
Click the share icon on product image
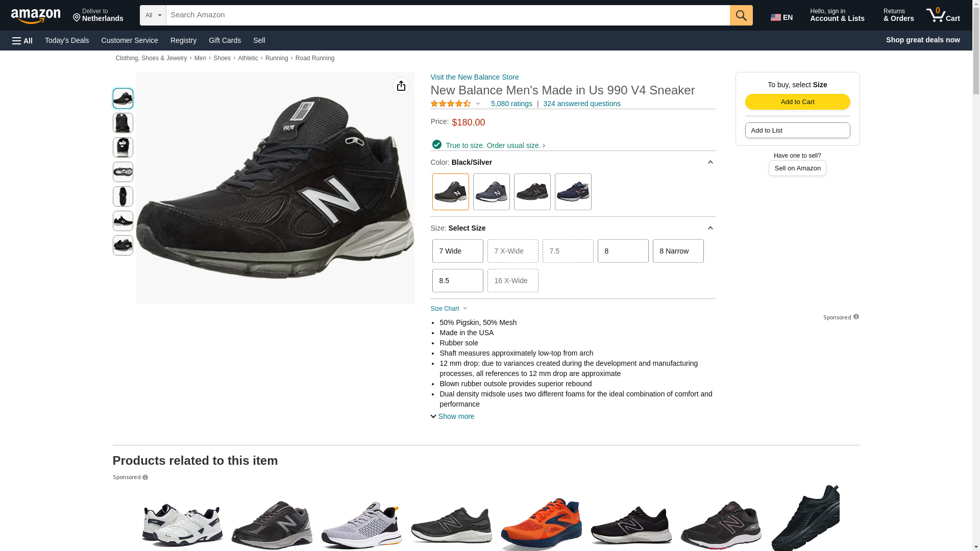coord(401,86)
